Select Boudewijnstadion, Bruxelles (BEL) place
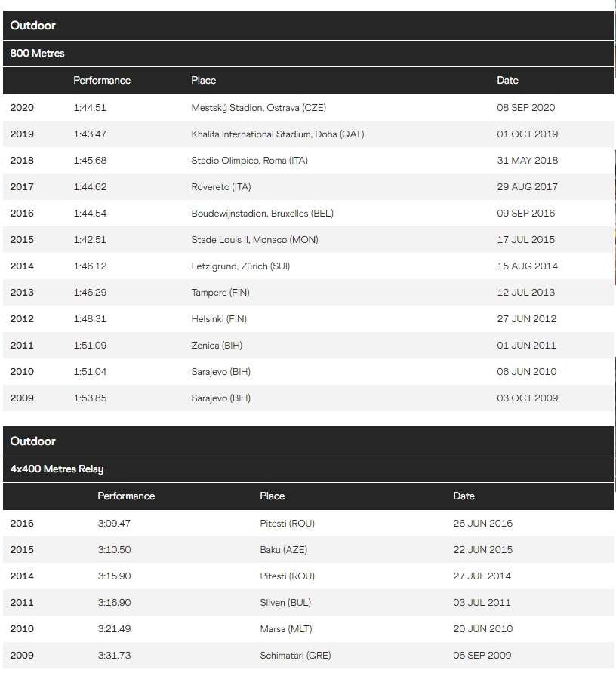This screenshot has width=616, height=676. coord(262,214)
